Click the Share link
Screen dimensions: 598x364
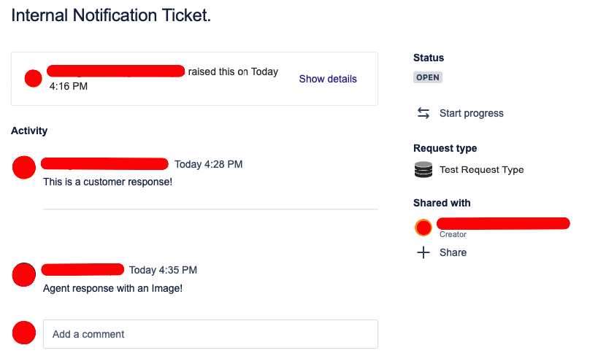click(x=453, y=252)
